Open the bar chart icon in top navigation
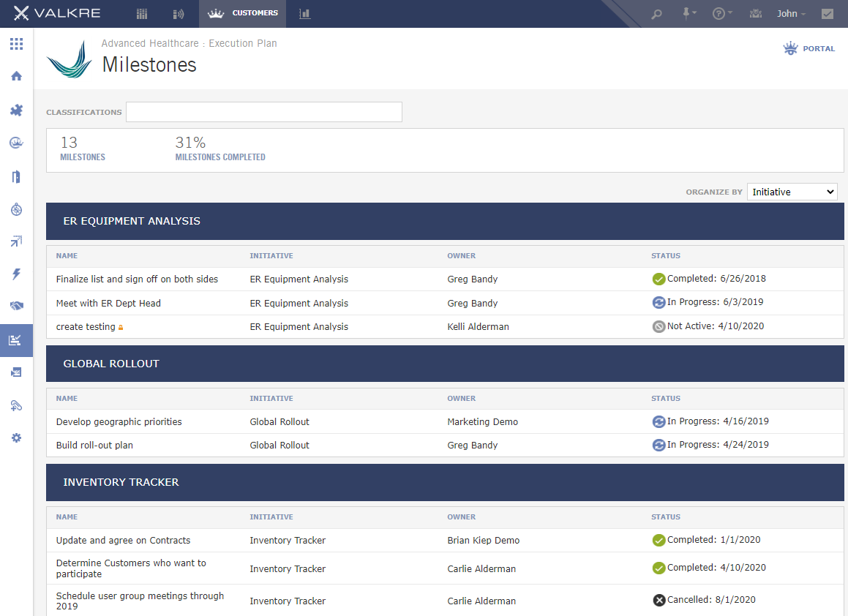 [x=304, y=13]
